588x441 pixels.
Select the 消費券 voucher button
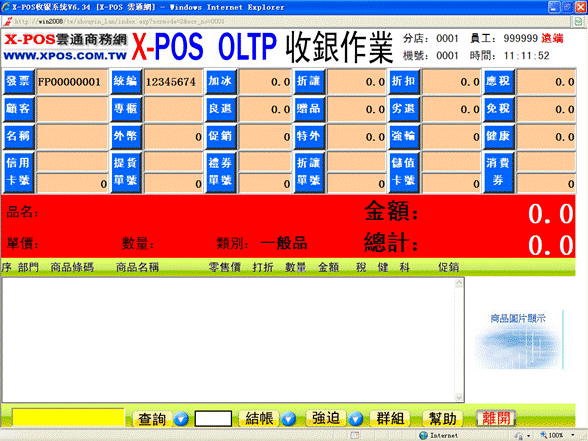click(x=498, y=172)
